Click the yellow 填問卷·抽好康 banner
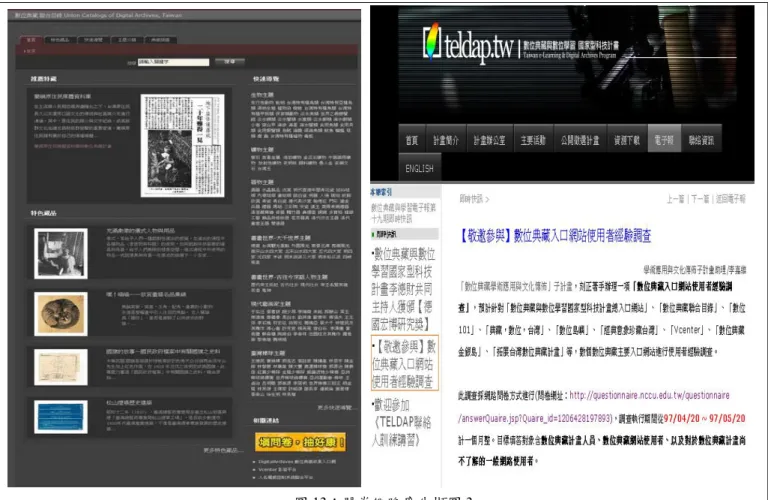This screenshot has width=768, height=500. (300, 442)
